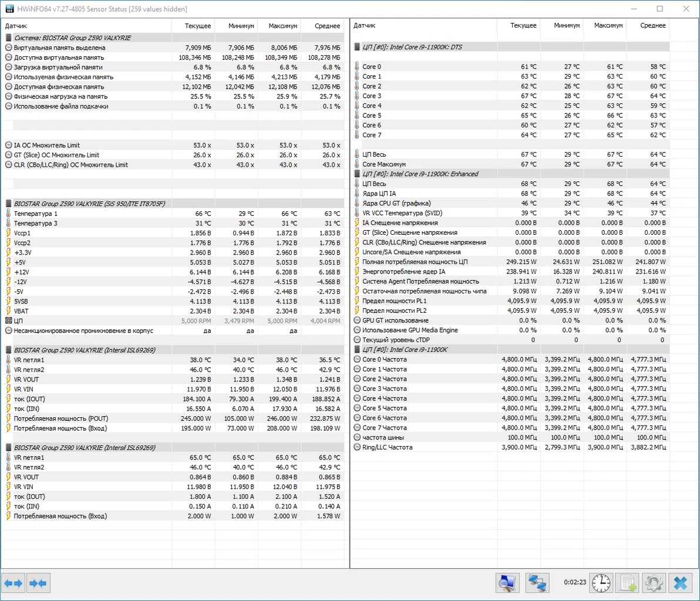Select the Intel Core i9-11900K: DTS group header
Screen dimensions: 700x601
pos(412,47)
